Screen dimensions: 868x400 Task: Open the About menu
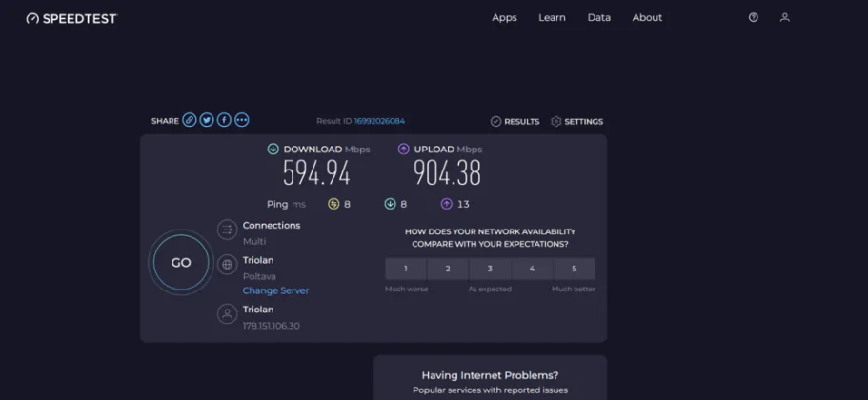pos(647,18)
